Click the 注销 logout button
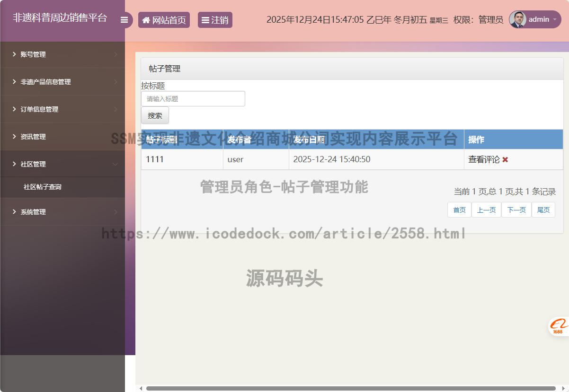569x392 pixels. [215, 20]
